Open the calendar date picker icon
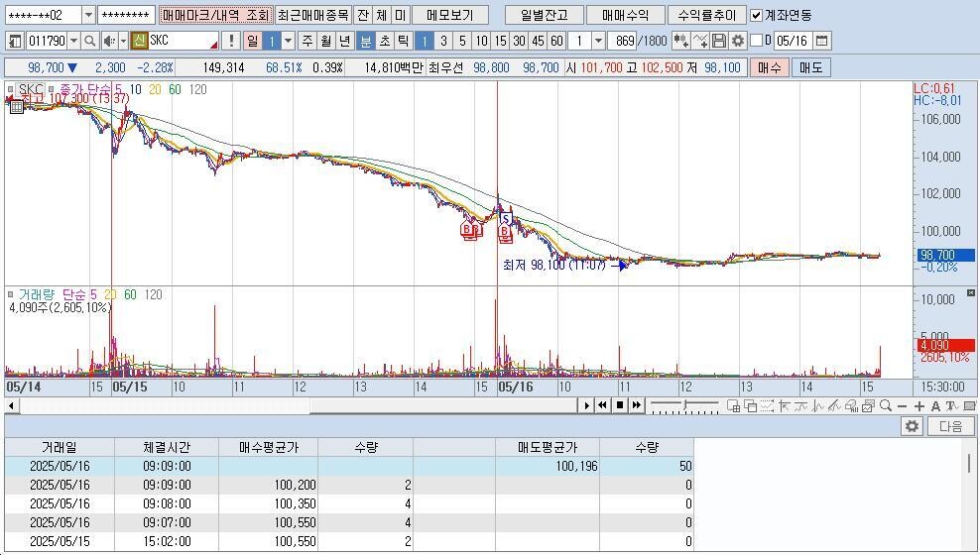 click(x=821, y=41)
